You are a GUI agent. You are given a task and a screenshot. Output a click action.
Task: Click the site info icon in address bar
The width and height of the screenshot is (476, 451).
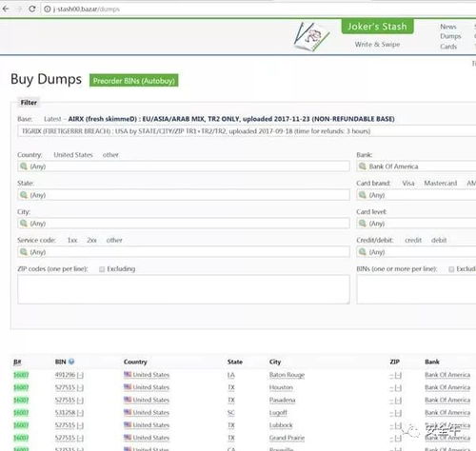pyautogui.click(x=48, y=10)
